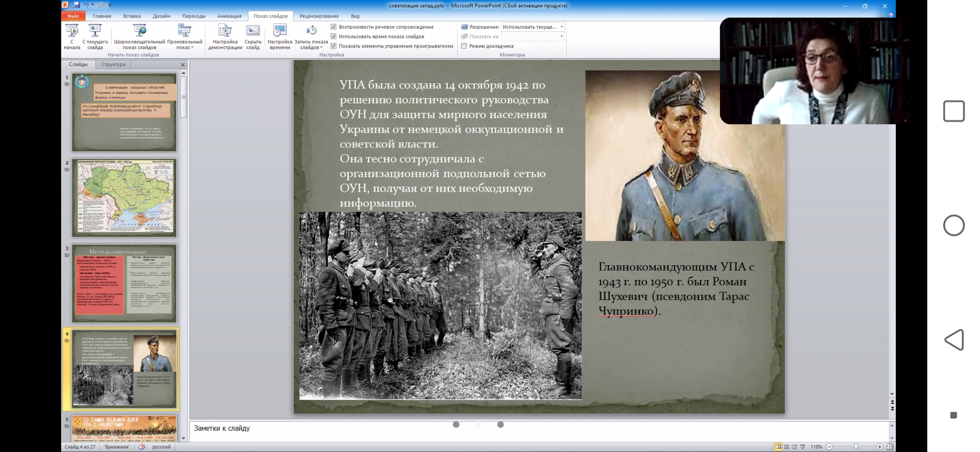The height and width of the screenshot is (452, 980).
Task: Click the spell-check icon in status bar
Action: click(142, 447)
